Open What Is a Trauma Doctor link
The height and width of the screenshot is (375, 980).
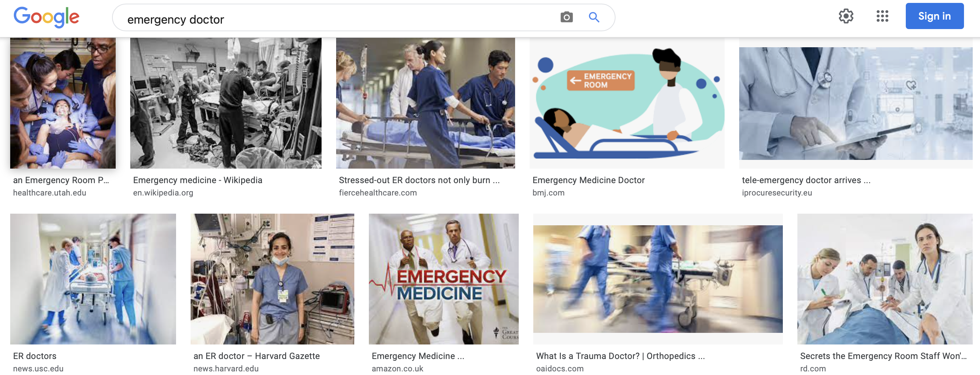(x=620, y=356)
